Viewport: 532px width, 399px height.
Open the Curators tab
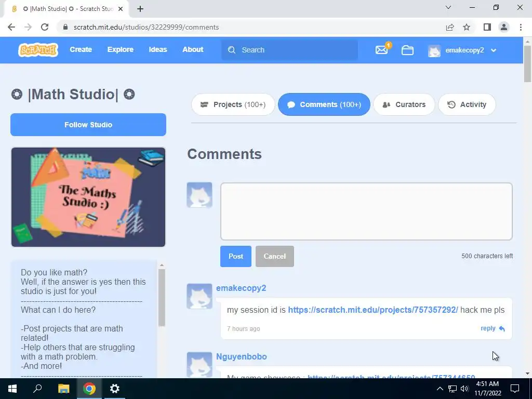(404, 104)
